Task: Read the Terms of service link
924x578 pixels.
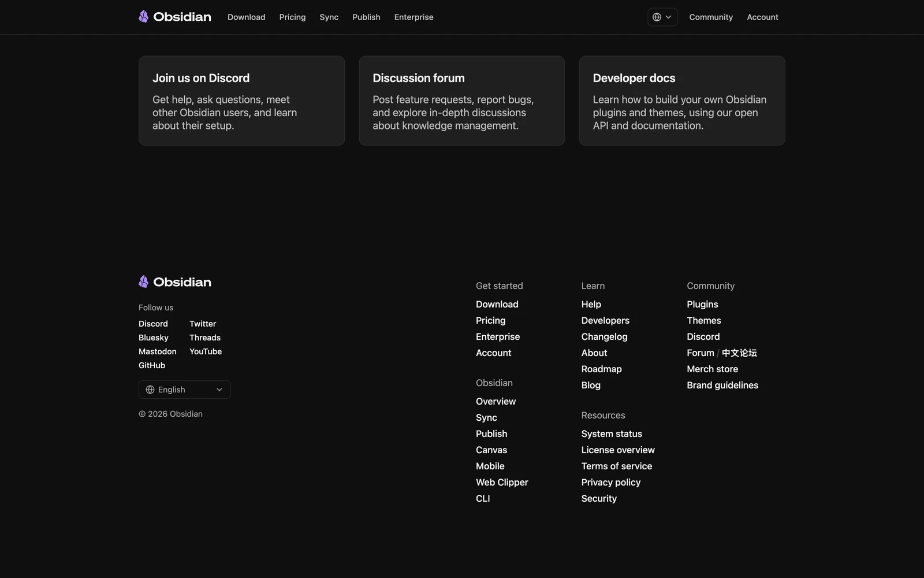Action: point(617,466)
